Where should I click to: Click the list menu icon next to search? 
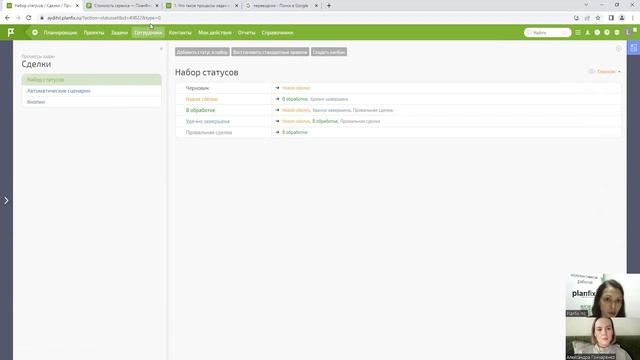(578, 33)
